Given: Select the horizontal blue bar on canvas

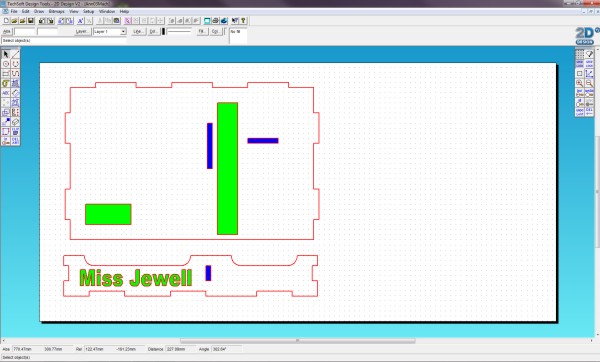Looking at the screenshot, I should (x=263, y=140).
